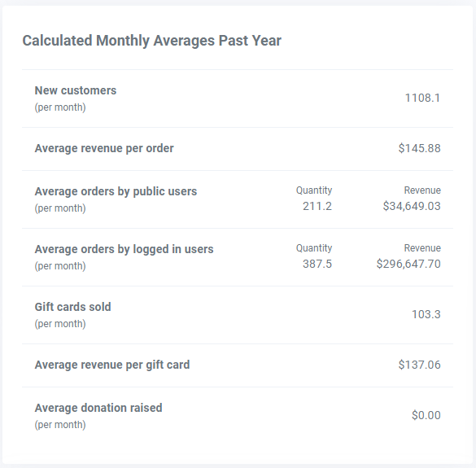
Task: Click the public users quantity 211.2
Action: [317, 206]
